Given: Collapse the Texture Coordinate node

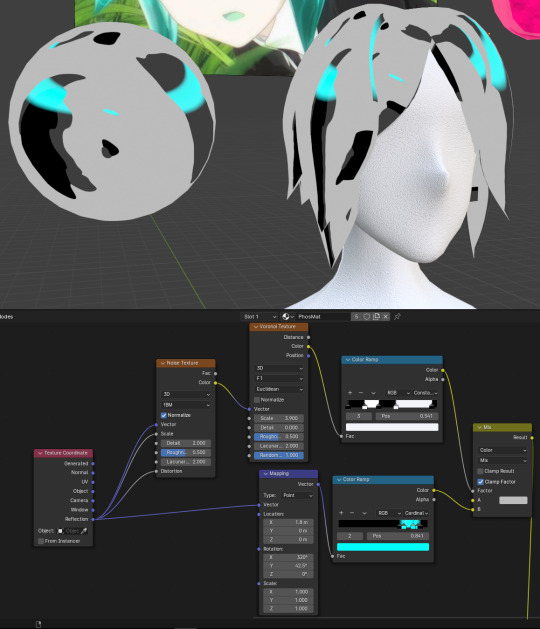Looking at the screenshot, I should [x=40, y=453].
